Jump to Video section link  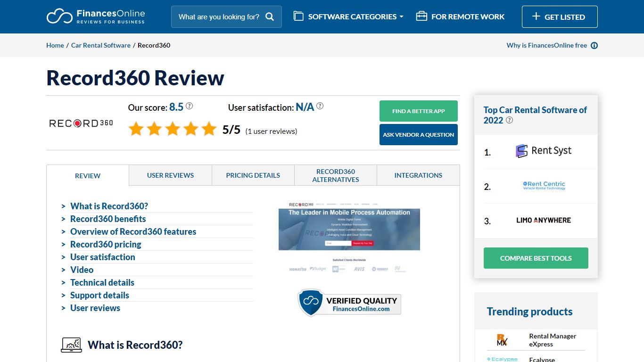[82, 270]
